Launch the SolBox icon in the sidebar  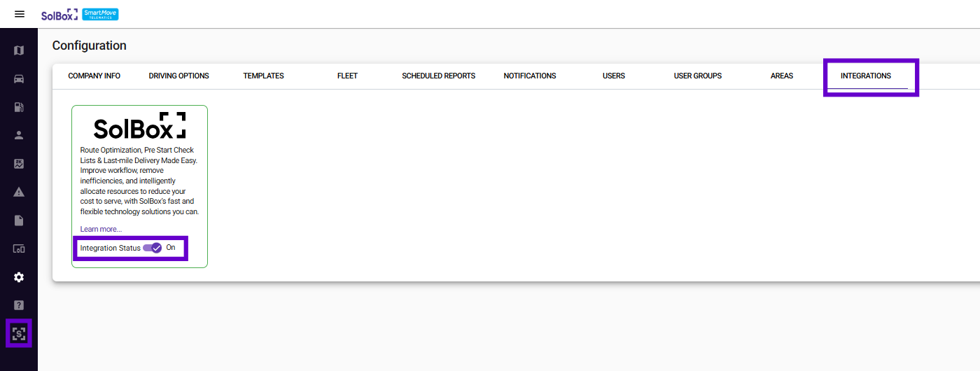tap(19, 333)
